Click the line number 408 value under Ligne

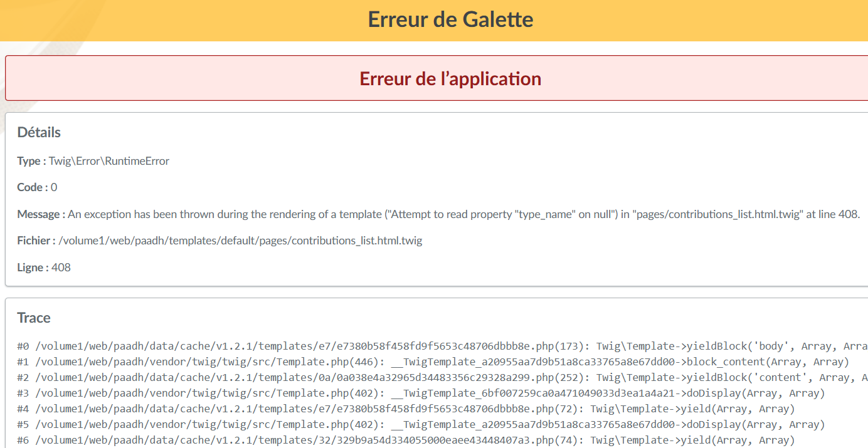pyautogui.click(x=61, y=268)
